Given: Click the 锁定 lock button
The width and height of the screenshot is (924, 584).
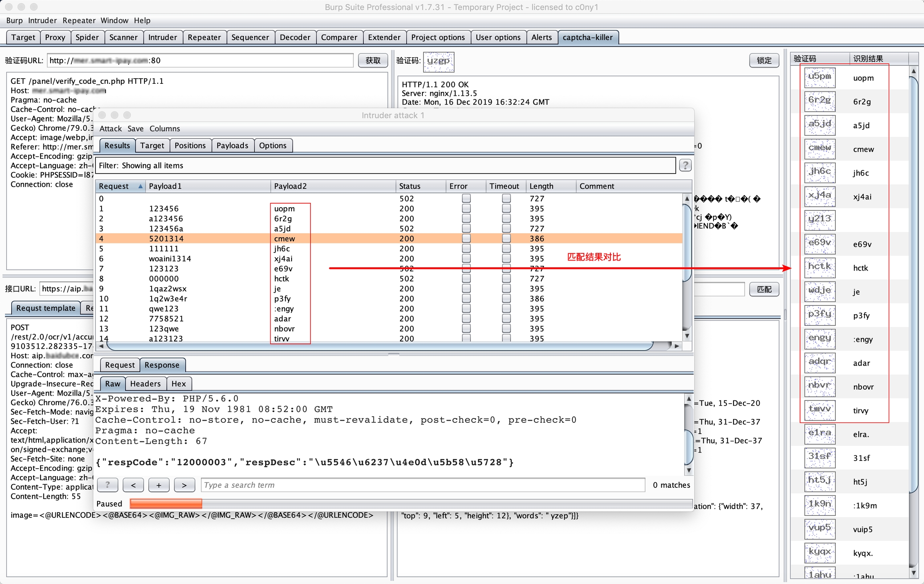Looking at the screenshot, I should point(764,61).
